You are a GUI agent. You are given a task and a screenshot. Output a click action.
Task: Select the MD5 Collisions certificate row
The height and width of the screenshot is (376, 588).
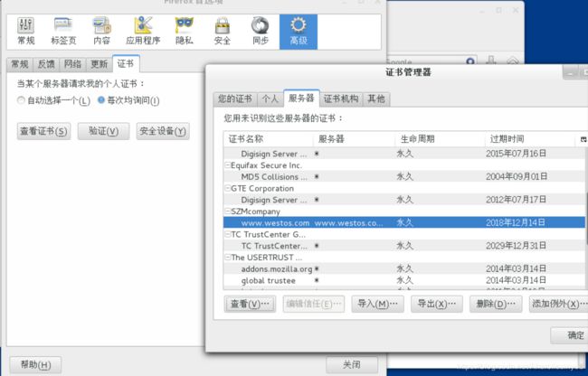tap(404, 177)
